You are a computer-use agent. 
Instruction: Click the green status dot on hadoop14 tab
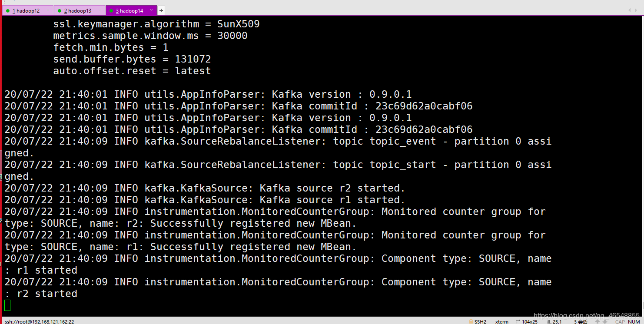[112, 11]
